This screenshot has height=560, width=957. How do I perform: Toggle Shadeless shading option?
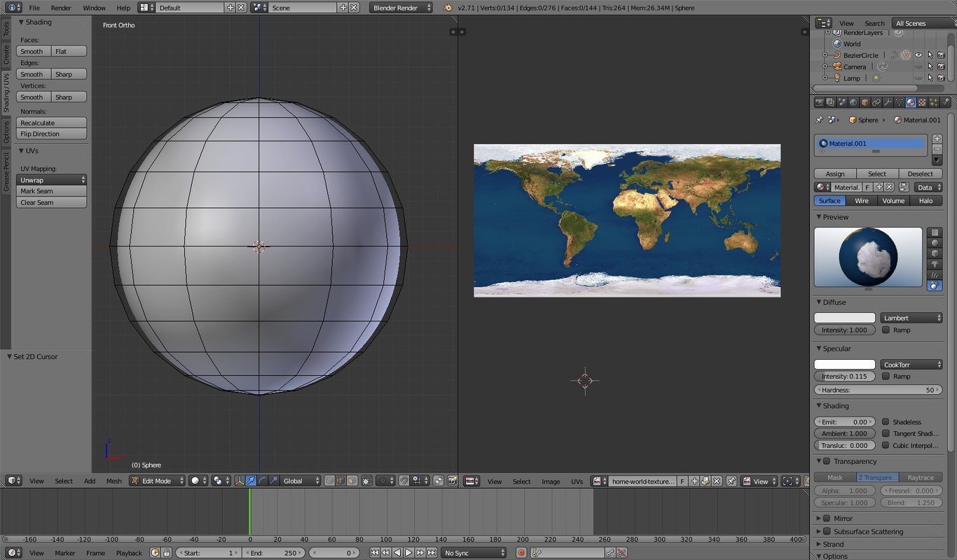(x=886, y=421)
